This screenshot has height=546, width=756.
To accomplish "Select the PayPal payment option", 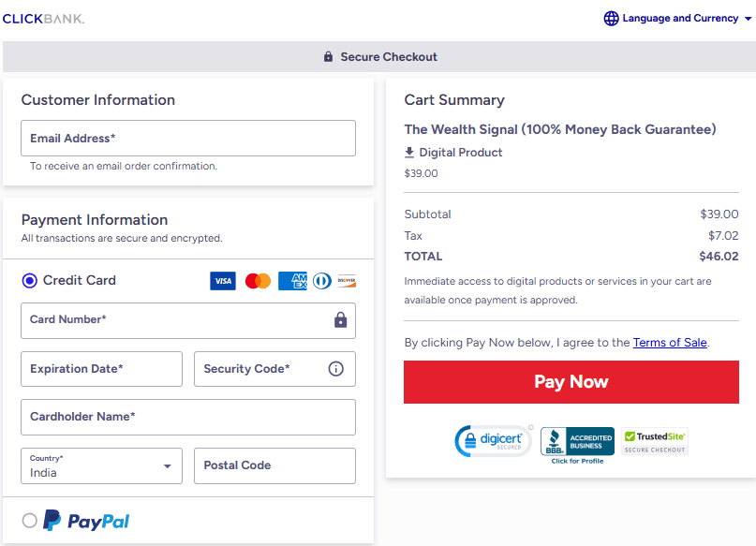I will (x=29, y=521).
